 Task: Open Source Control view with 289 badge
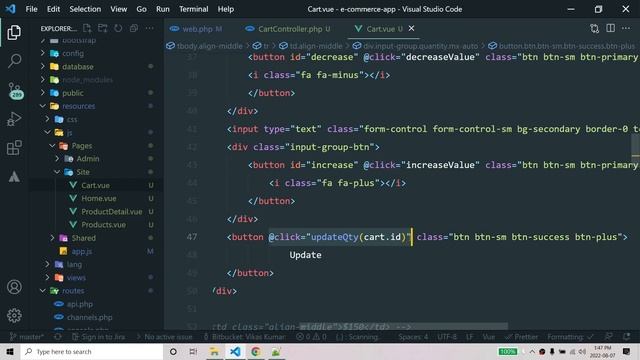pyautogui.click(x=15, y=91)
